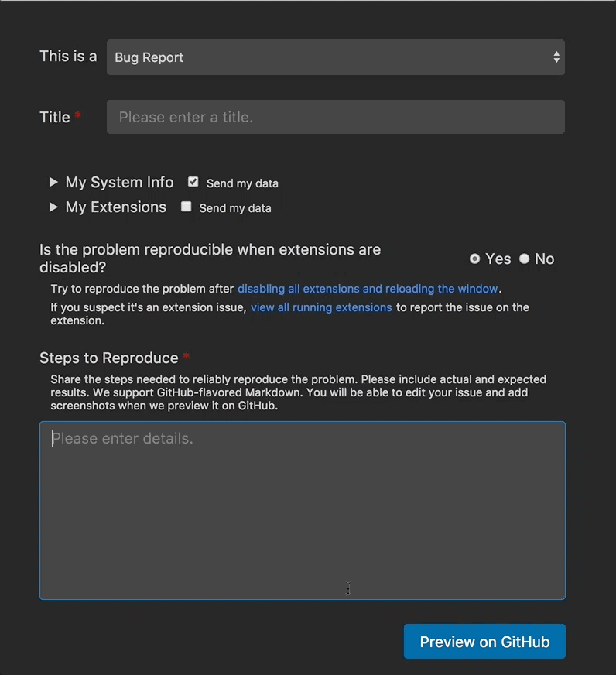
Task: Uncheck Send my data for System Info
Action: click(x=193, y=182)
